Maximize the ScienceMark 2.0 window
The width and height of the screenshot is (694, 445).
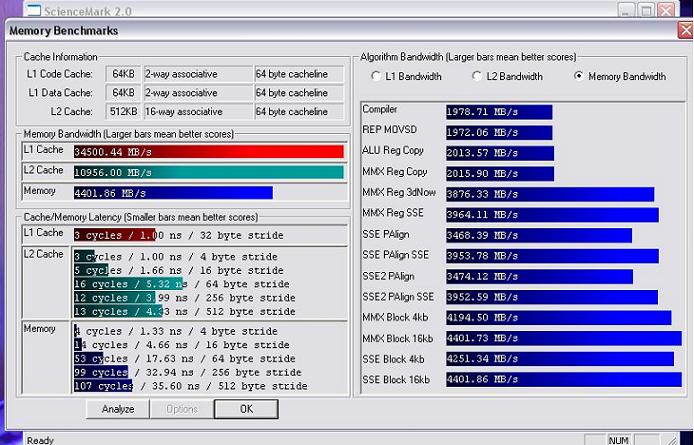[646, 10]
